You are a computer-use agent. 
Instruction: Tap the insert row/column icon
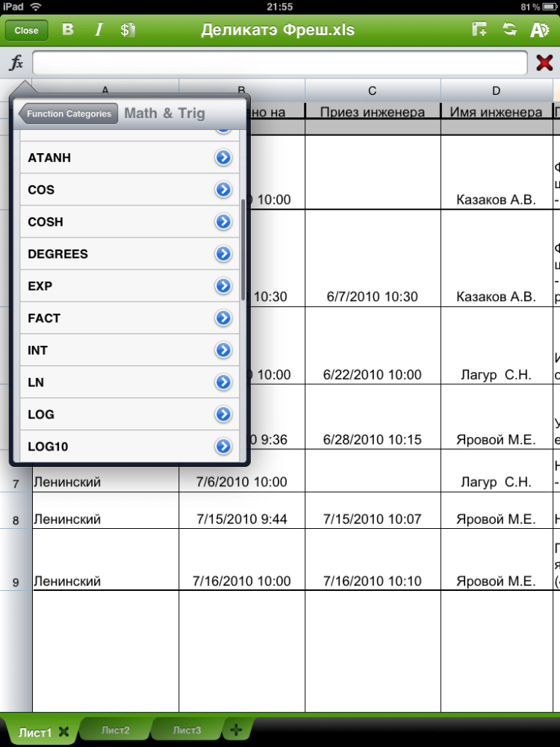[479, 29]
